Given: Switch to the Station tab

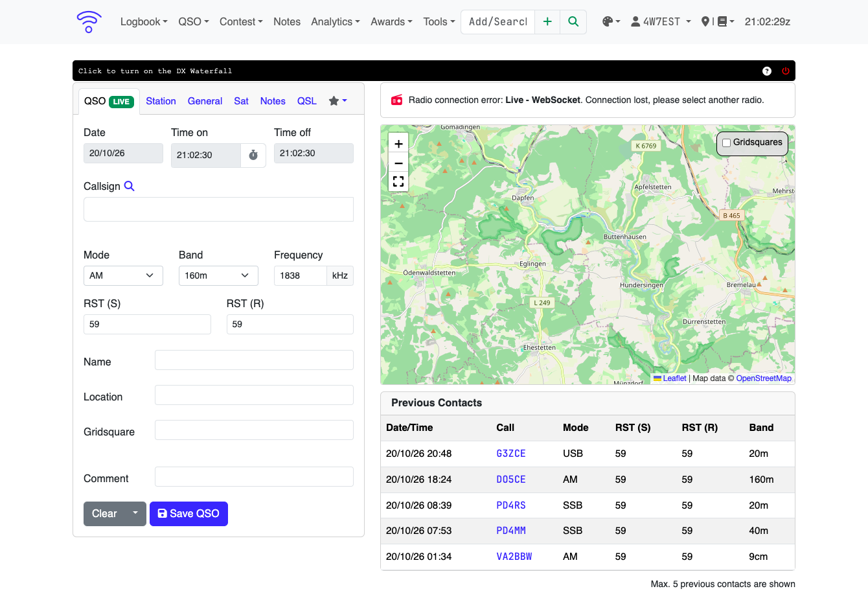Looking at the screenshot, I should click(x=161, y=101).
